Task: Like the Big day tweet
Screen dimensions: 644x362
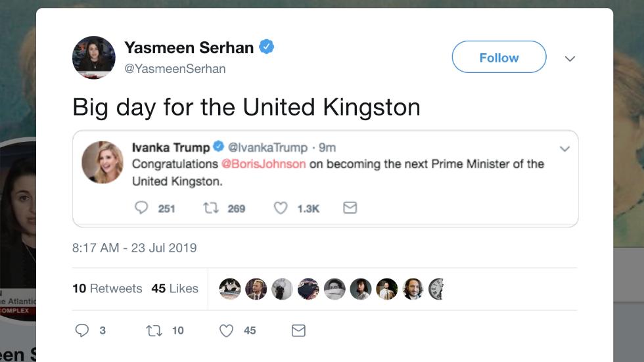Action: pos(227,330)
